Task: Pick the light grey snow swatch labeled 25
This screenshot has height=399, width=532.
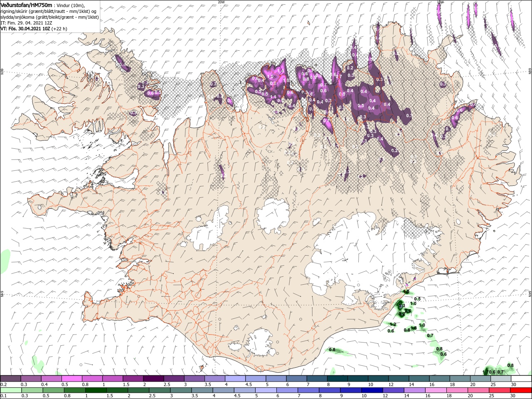Action: pos(501,379)
